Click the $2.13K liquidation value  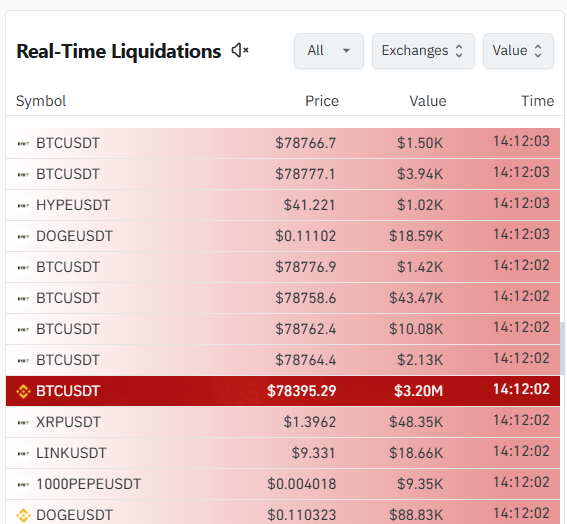tap(420, 360)
